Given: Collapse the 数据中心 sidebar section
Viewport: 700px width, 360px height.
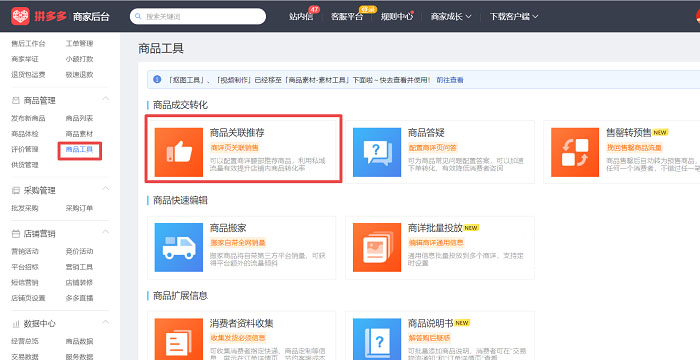Looking at the screenshot, I should (x=105, y=322).
